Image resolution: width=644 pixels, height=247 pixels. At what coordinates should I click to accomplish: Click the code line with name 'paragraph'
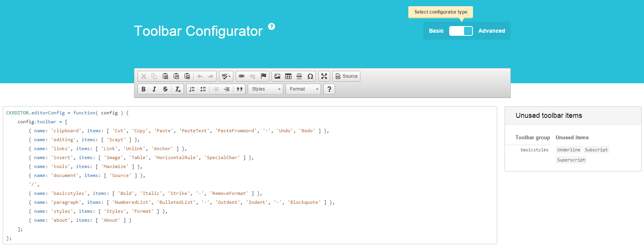182,202
